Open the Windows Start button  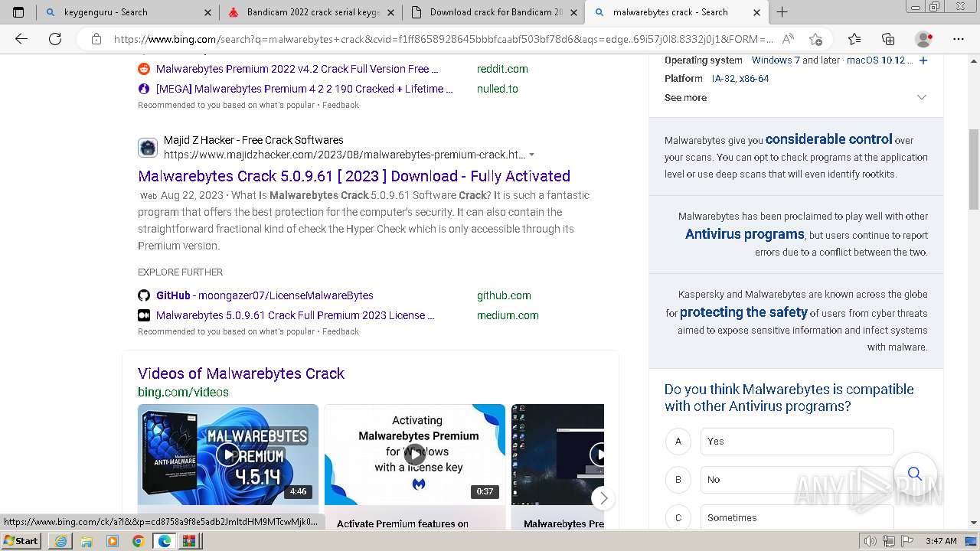pos(21,541)
